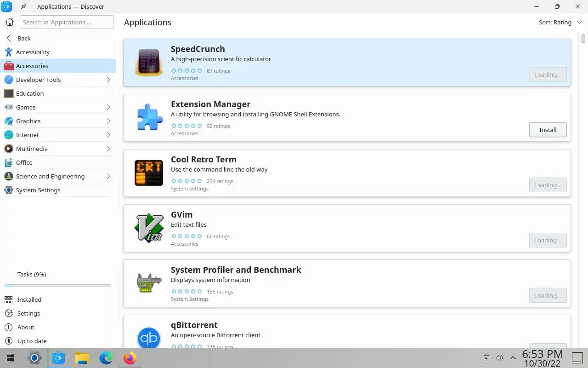Open the System Profiler and Benchmark title

[236, 270]
